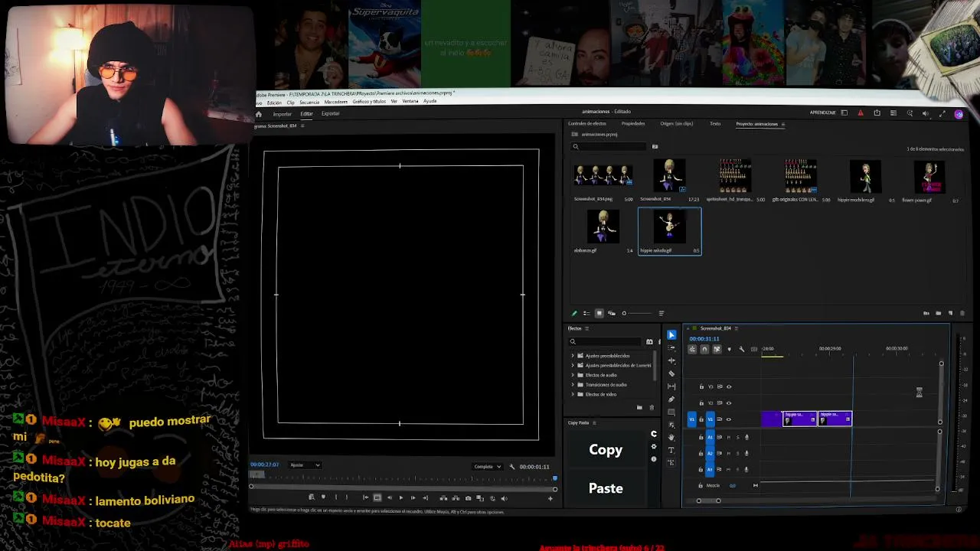Activate the Type tool
This screenshot has height=551, width=980.
click(671, 450)
